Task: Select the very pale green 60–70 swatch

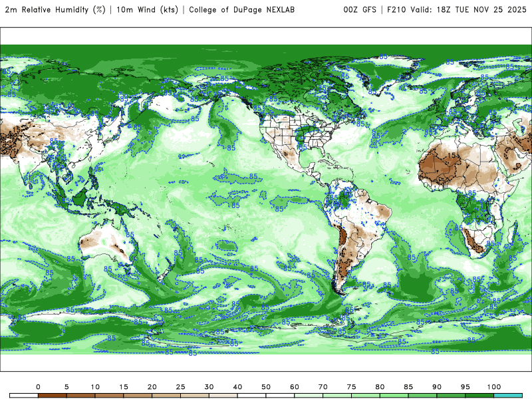Action: (309, 396)
